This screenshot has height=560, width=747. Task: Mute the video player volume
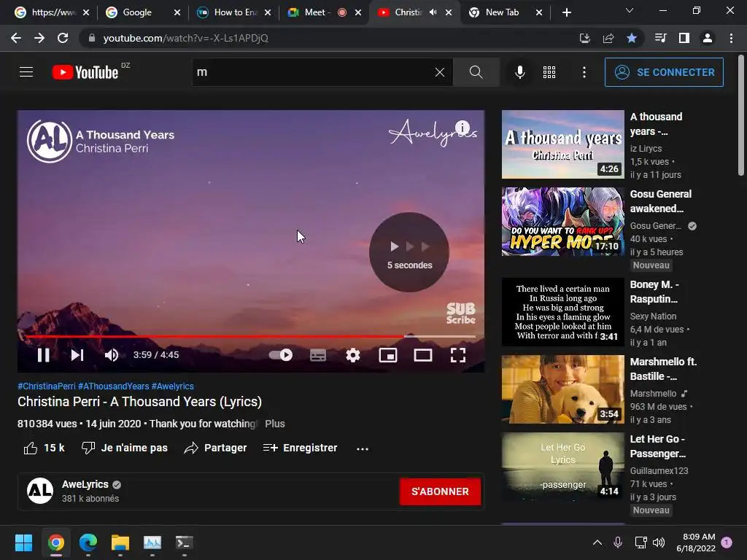112,355
